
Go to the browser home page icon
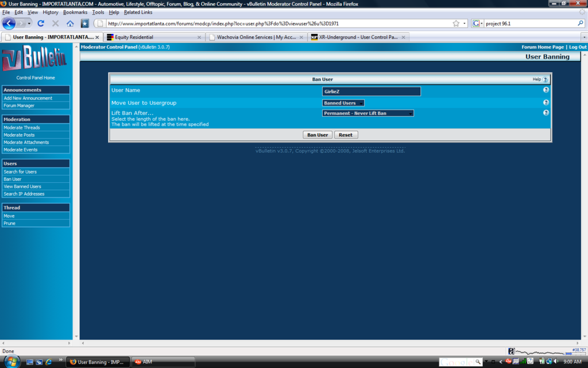click(x=70, y=24)
